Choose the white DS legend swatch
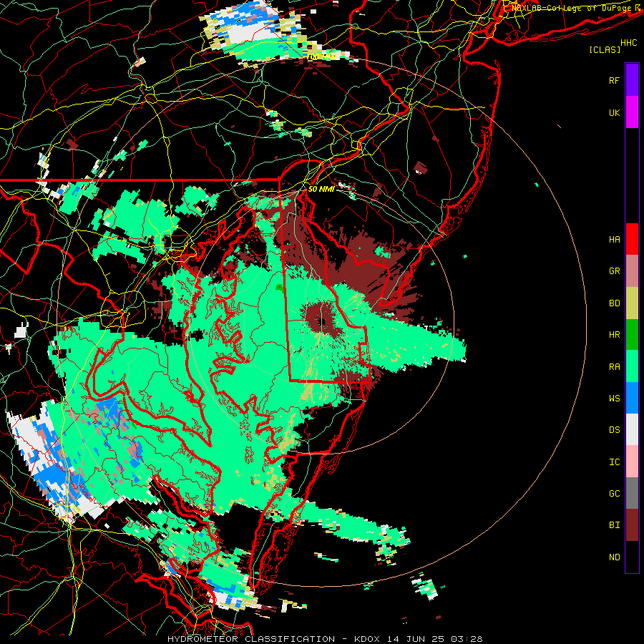Screen dimensions: 644x644 [x=632, y=429]
